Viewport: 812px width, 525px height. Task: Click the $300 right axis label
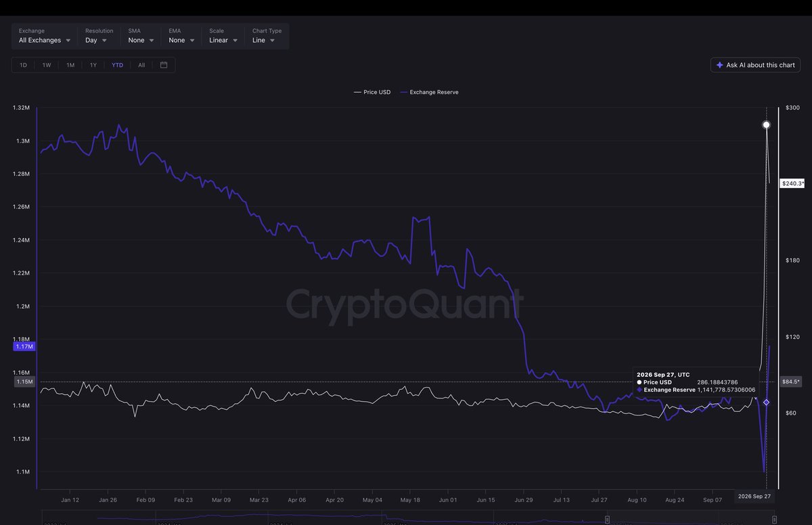(793, 108)
